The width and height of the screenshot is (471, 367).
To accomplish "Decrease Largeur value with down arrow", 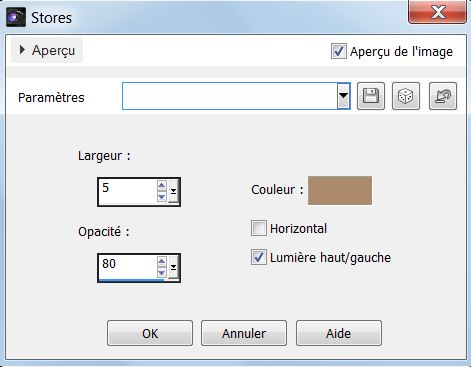I will pos(162,197).
